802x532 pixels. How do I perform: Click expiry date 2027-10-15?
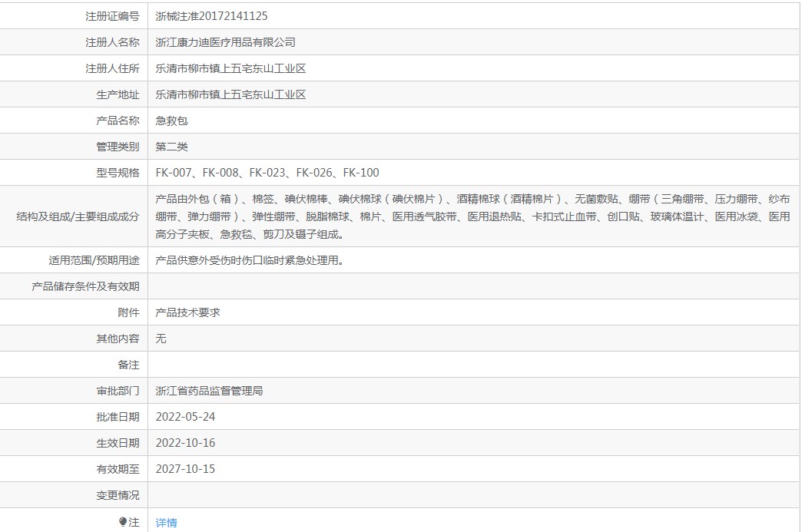click(x=186, y=469)
